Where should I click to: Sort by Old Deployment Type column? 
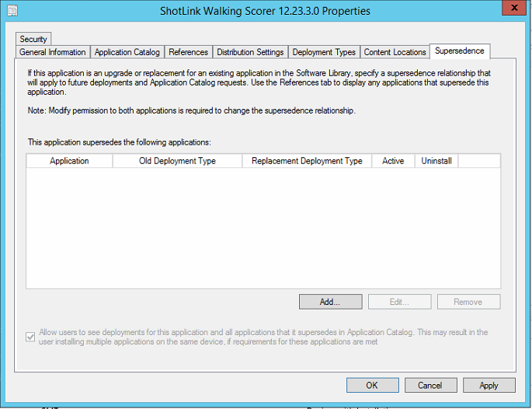tap(177, 161)
